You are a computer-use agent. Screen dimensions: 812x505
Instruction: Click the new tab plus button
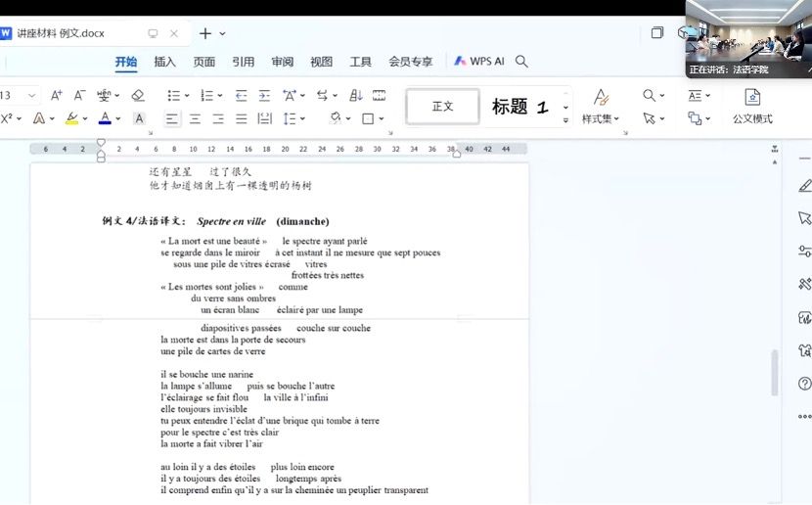point(205,33)
